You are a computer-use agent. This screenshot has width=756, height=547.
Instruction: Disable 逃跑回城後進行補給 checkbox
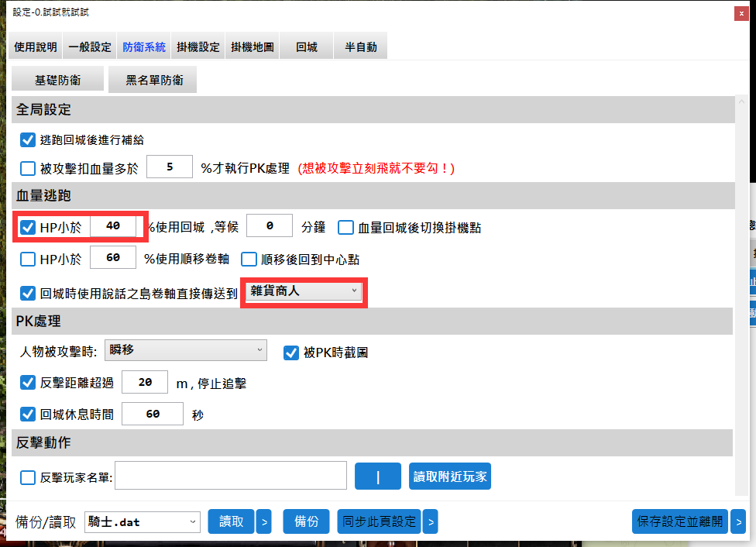click(27, 140)
